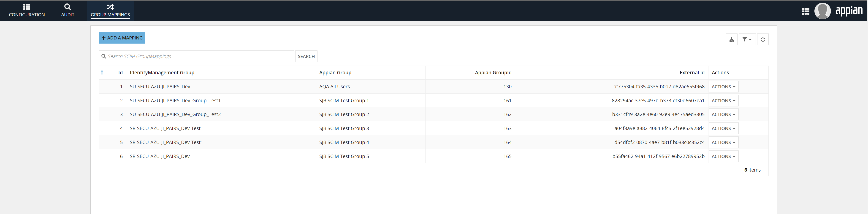Sort by Appian GroupId column header
Viewport: 868px width, 214px height.
click(493, 72)
